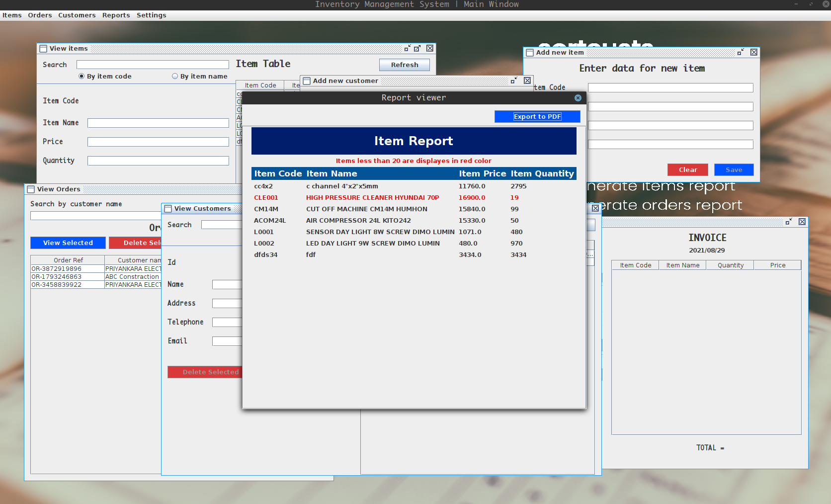This screenshot has width=831, height=504.
Task: Select the order row OR-1793246863
Action: coord(67,277)
